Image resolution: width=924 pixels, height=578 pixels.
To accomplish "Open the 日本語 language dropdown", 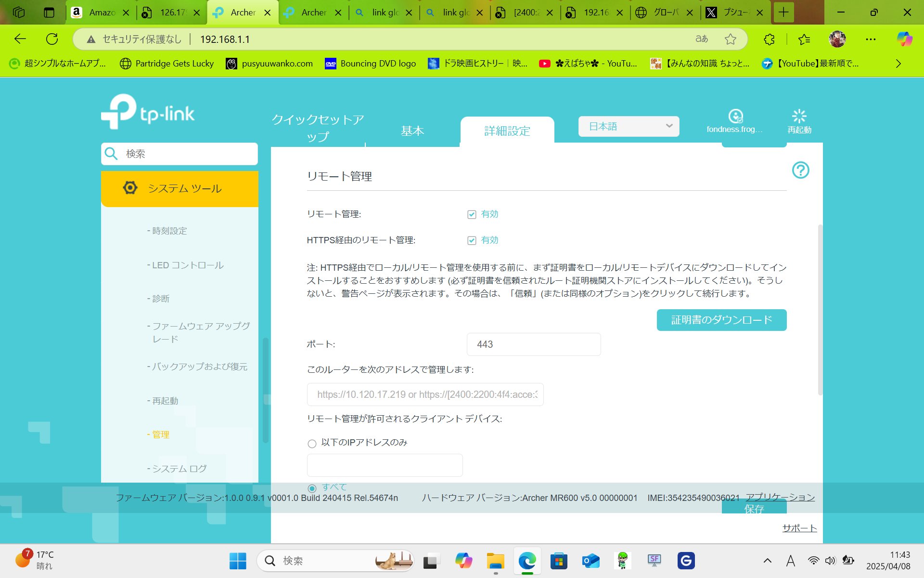I will (x=628, y=126).
